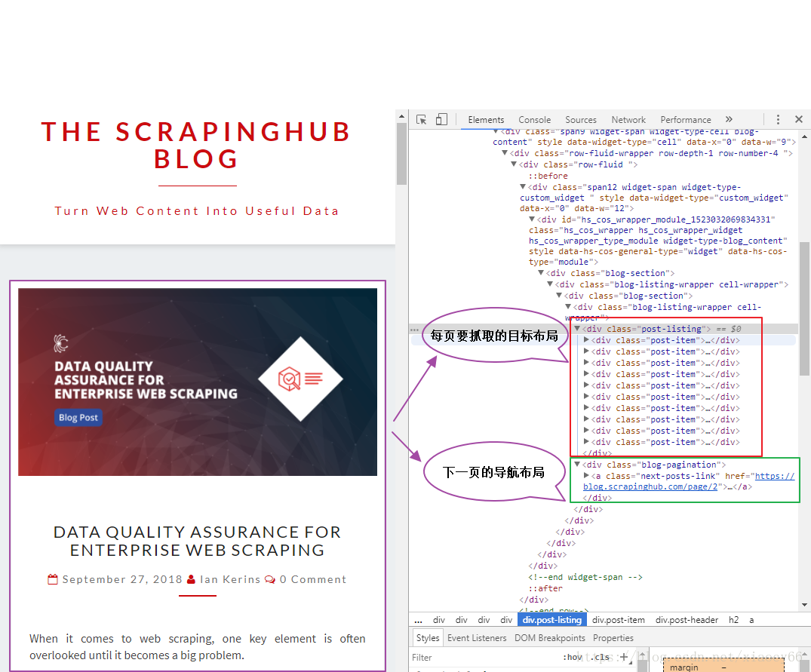Image resolution: width=811 pixels, height=672 pixels.
Task: Collapse the span12 widget-span div node
Action: 523,186
